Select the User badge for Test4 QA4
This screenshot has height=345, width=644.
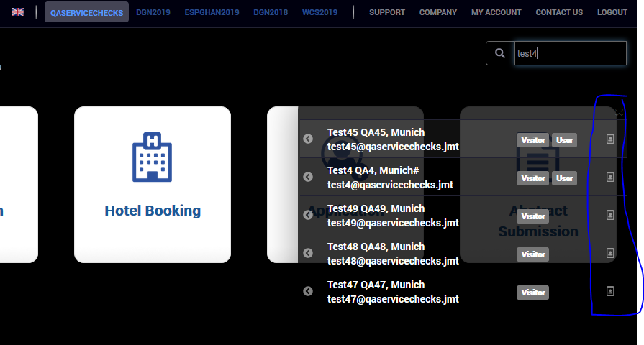[x=565, y=178]
